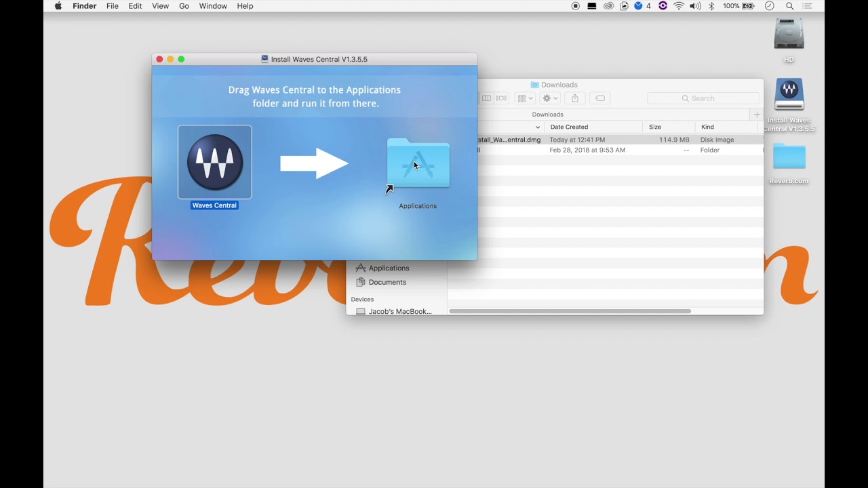Viewport: 868px width, 488px height.
Task: Select Install Waves Central disk on desktop
Action: [x=789, y=96]
